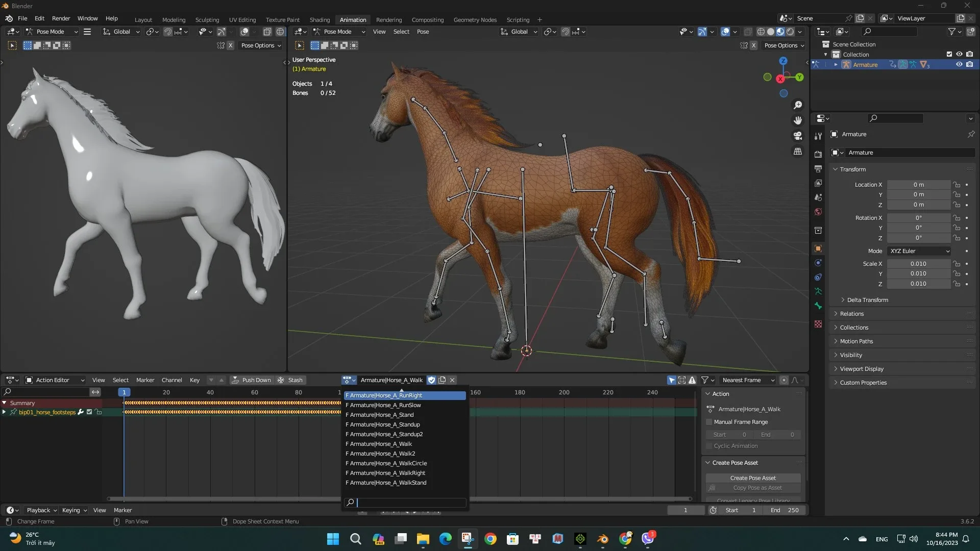
Task: Enable Manual Frame Range checkbox
Action: click(709, 422)
